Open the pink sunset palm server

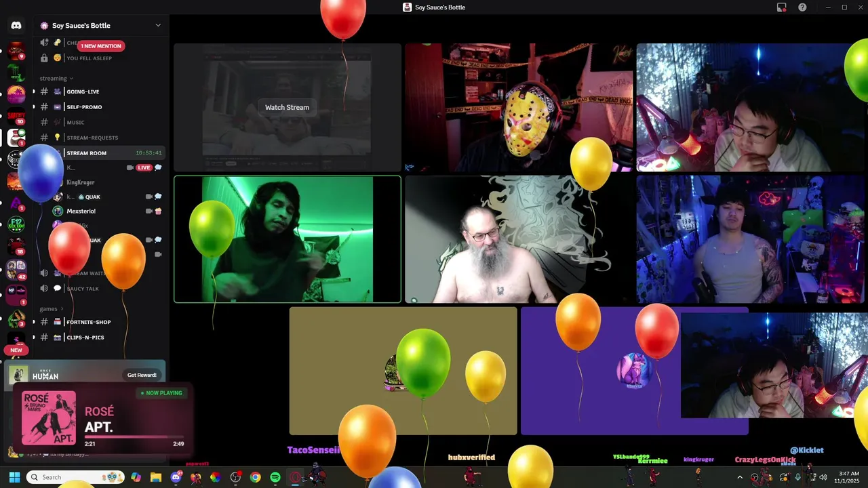[x=16, y=94]
